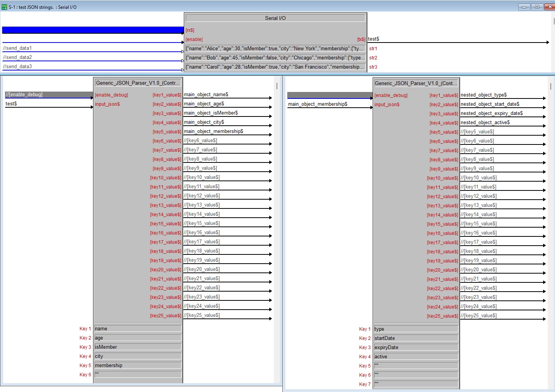Click the [rx$] input label

pyautogui.click(x=190, y=30)
